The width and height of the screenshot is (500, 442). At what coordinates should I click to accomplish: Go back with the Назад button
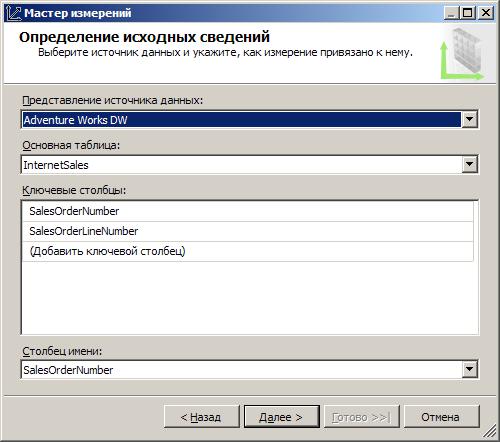[202, 417]
